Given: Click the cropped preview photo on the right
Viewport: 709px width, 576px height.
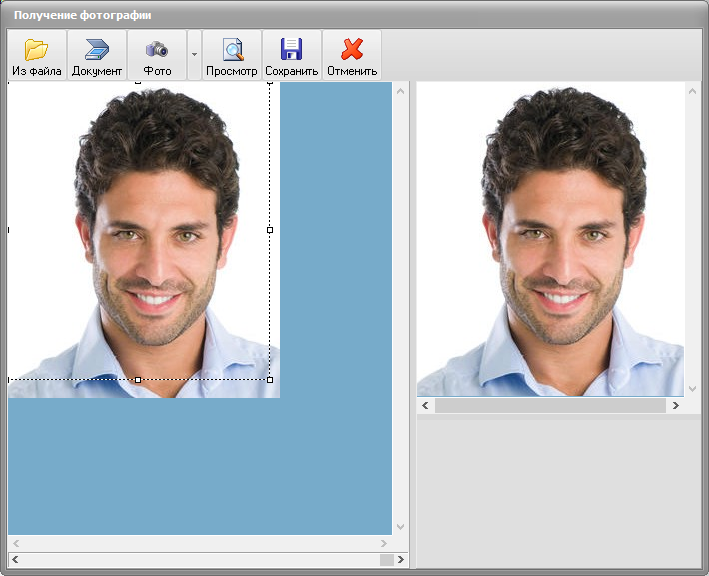Looking at the screenshot, I should coord(550,239).
